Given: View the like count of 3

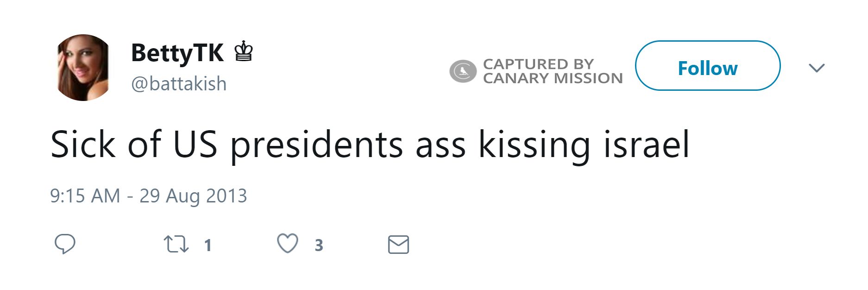Looking at the screenshot, I should 319,245.
